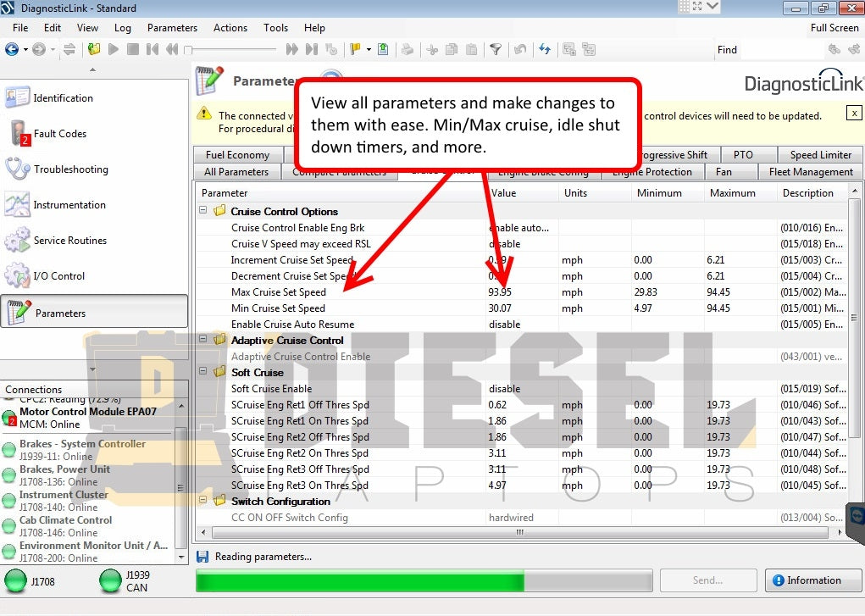Click the grey Forward navigation arrow
The height and width of the screenshot is (616, 865).
point(39,50)
